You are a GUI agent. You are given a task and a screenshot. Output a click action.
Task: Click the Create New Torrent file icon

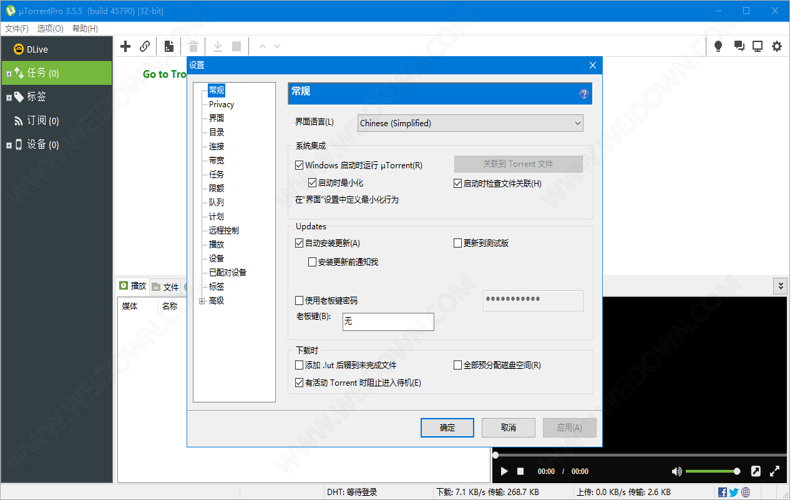pos(169,46)
